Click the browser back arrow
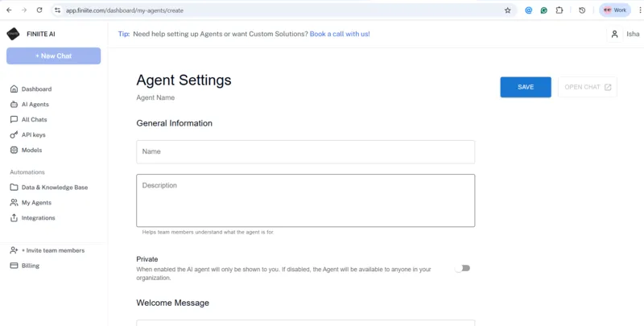 tap(9, 10)
